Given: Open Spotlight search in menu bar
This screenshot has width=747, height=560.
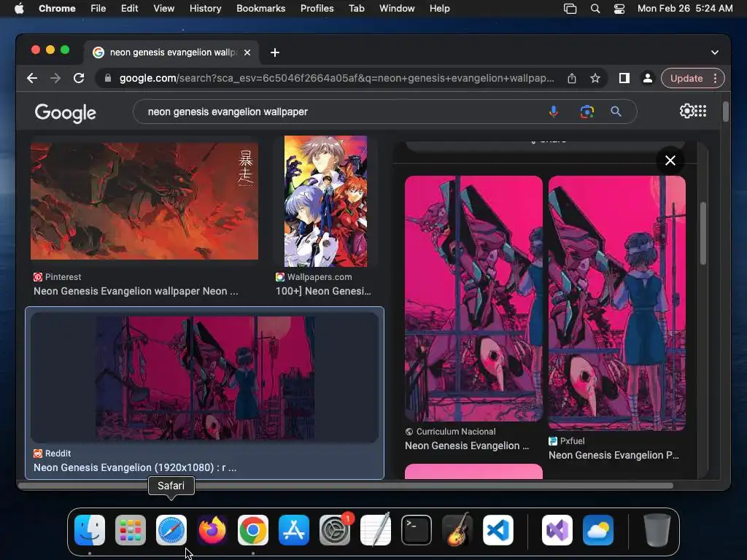Looking at the screenshot, I should 595,9.
